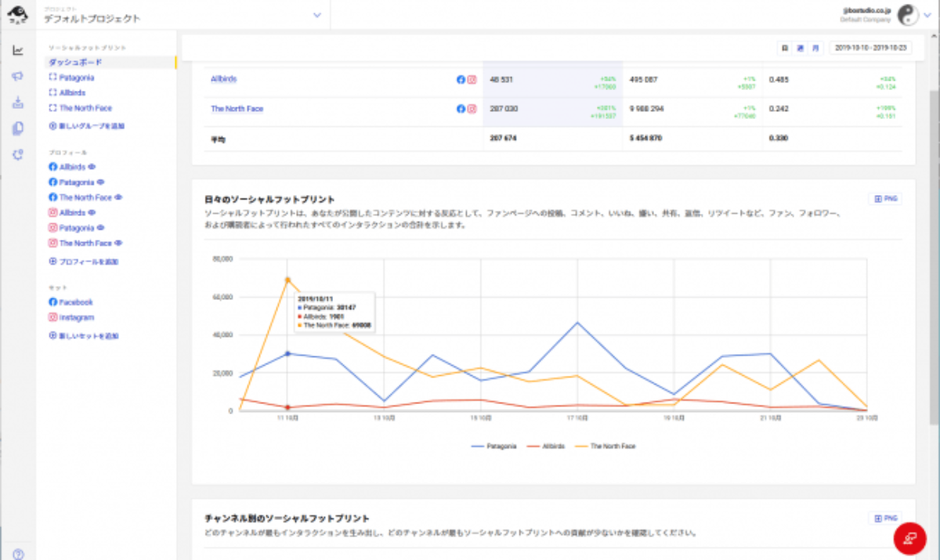
Task: Click Facebook icon in The North Face table row
Action: click(461, 109)
